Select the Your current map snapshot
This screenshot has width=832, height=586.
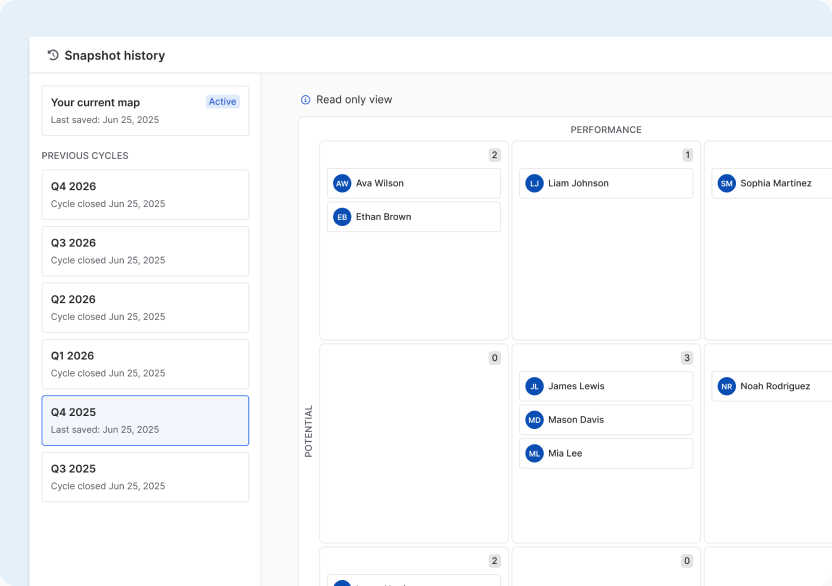145,110
